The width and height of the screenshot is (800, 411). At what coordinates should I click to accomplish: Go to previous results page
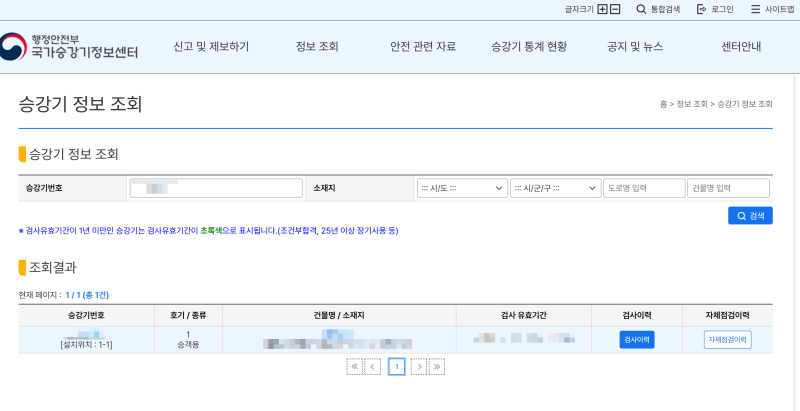[372, 367]
